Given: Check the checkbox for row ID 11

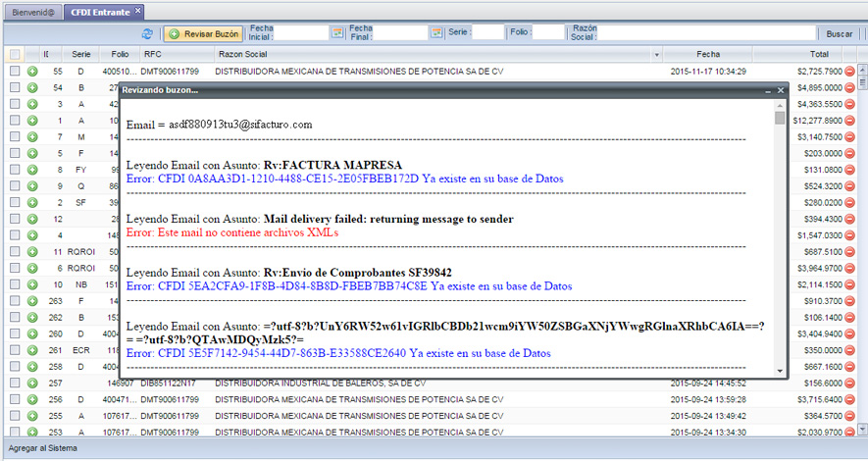Looking at the screenshot, I should coord(15,252).
